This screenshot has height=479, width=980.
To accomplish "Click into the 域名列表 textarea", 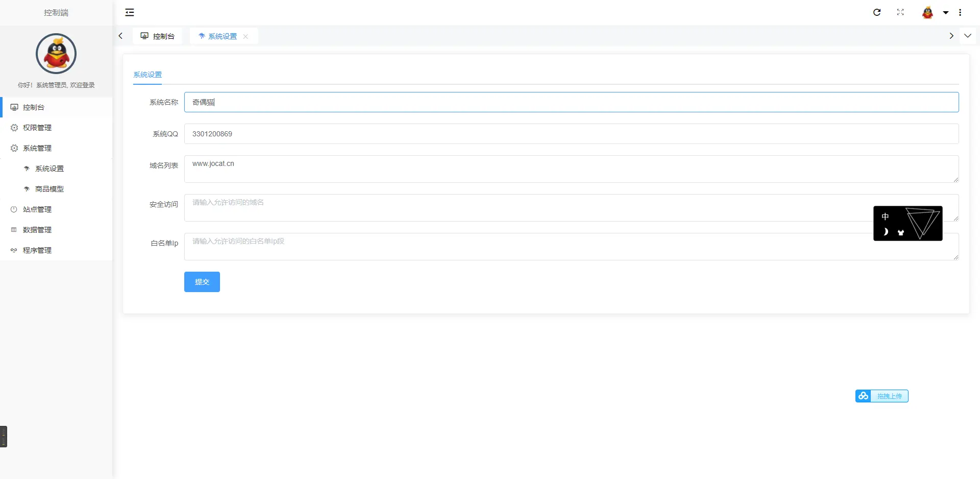I will click(x=571, y=169).
